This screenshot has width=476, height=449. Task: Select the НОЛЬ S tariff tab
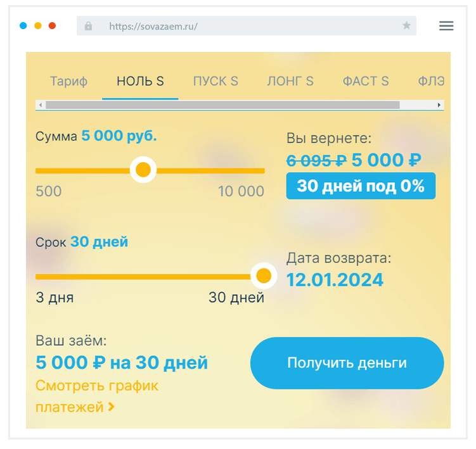(x=140, y=82)
